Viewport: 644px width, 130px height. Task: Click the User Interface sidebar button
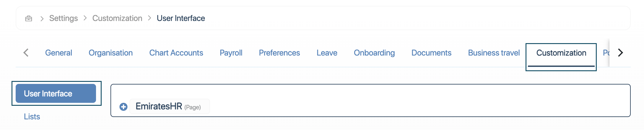coord(56,94)
